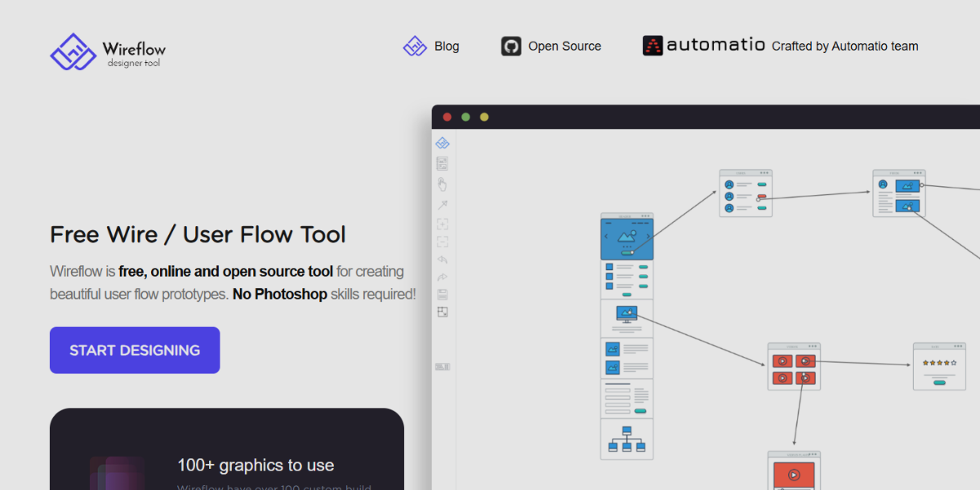Screen dimensions: 980x490
Task: Select the blue mobile wireframe on canvas
Action: (x=626, y=237)
